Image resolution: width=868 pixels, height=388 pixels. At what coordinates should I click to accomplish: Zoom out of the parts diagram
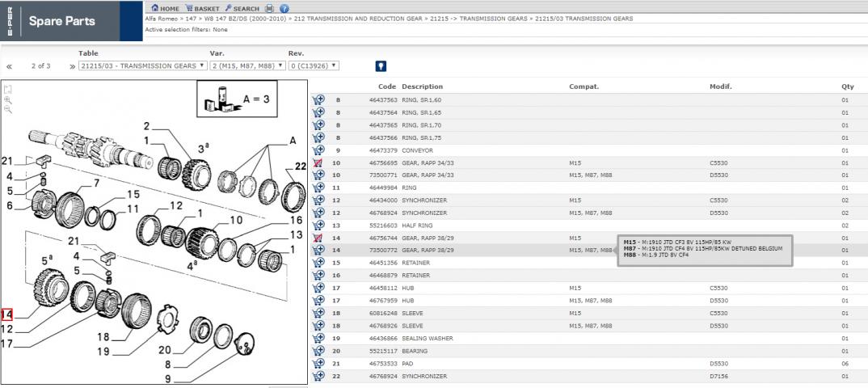(x=8, y=109)
